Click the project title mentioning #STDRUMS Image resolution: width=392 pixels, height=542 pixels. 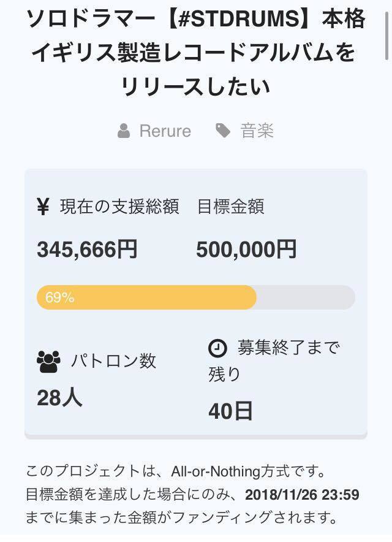click(195, 53)
